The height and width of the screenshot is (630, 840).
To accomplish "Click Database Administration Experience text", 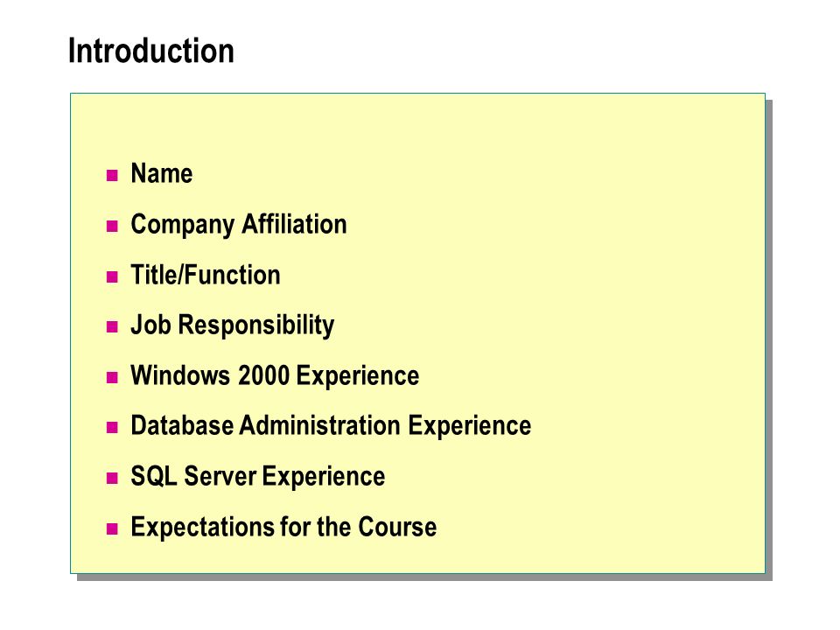I will [331, 426].
